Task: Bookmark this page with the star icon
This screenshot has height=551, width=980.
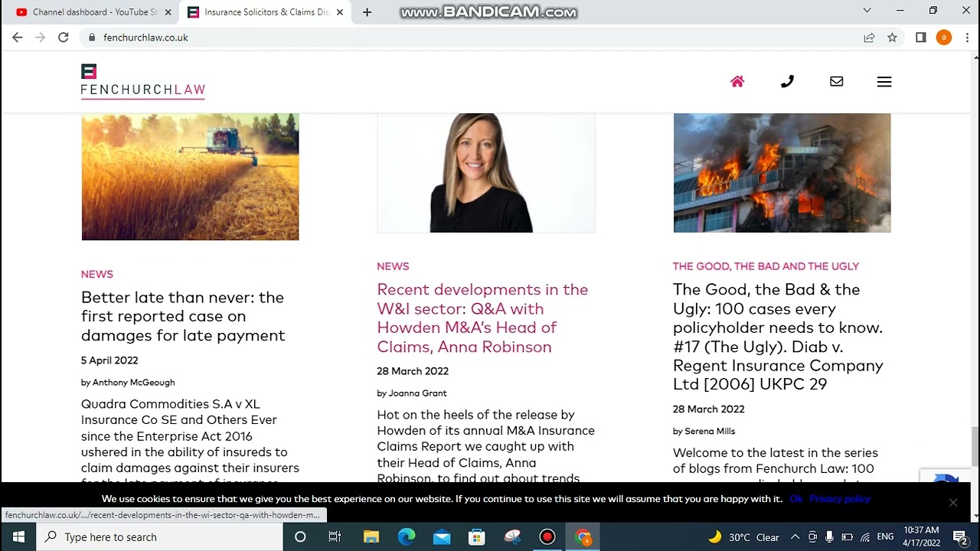Action: [x=892, y=37]
